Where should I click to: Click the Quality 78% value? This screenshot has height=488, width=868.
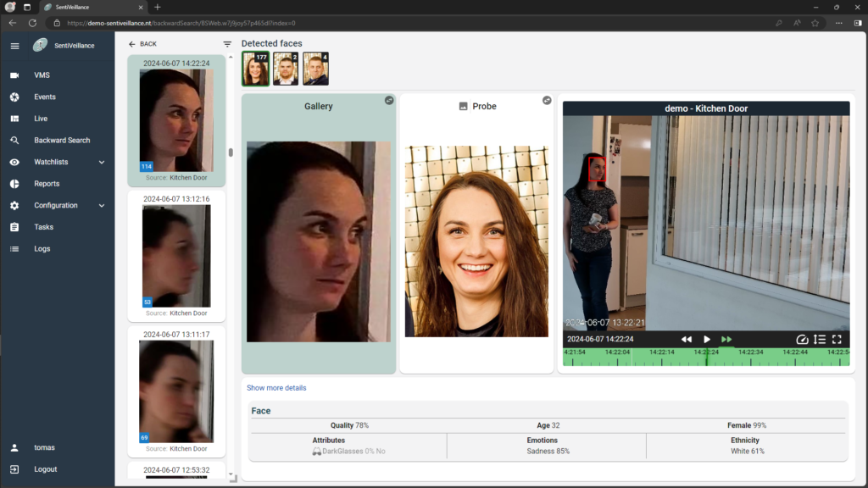(x=349, y=425)
